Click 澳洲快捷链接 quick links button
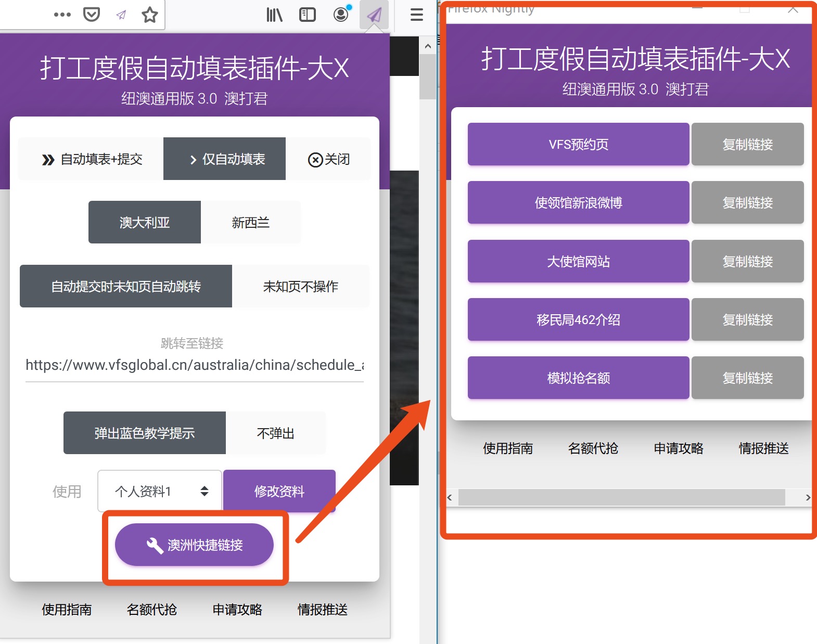 click(x=194, y=545)
